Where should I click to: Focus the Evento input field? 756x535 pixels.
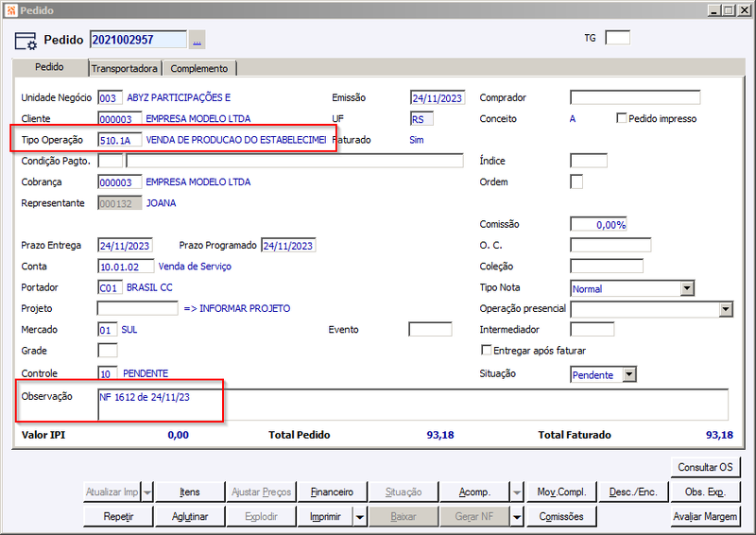tap(430, 330)
